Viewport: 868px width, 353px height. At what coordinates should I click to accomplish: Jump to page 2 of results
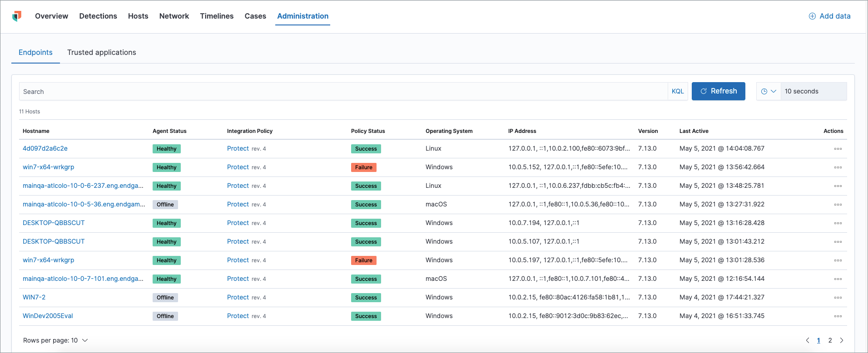pos(830,340)
